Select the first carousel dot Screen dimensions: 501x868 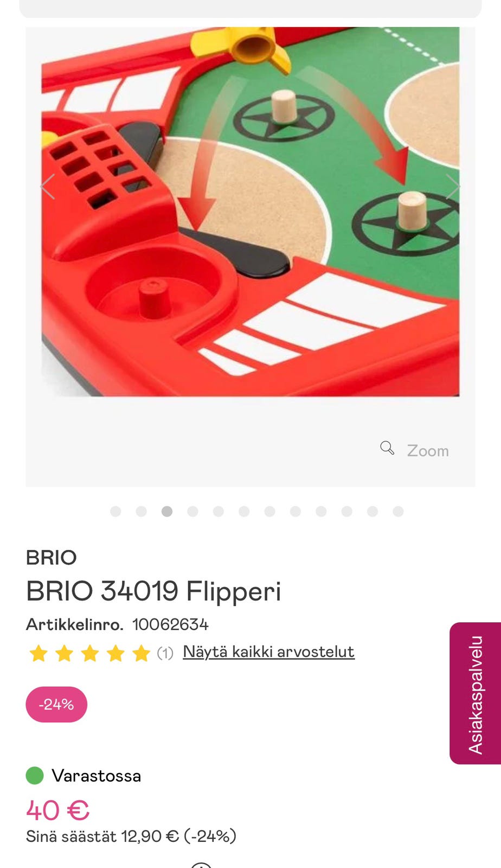115,512
